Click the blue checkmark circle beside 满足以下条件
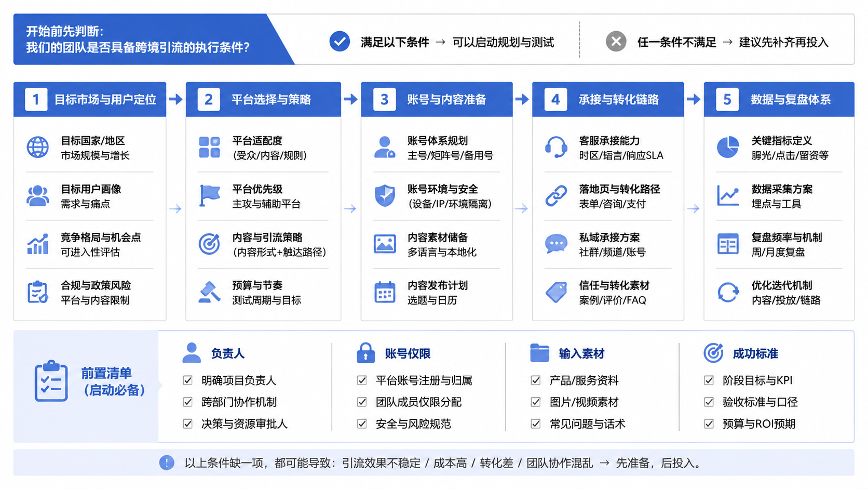 pyautogui.click(x=340, y=42)
